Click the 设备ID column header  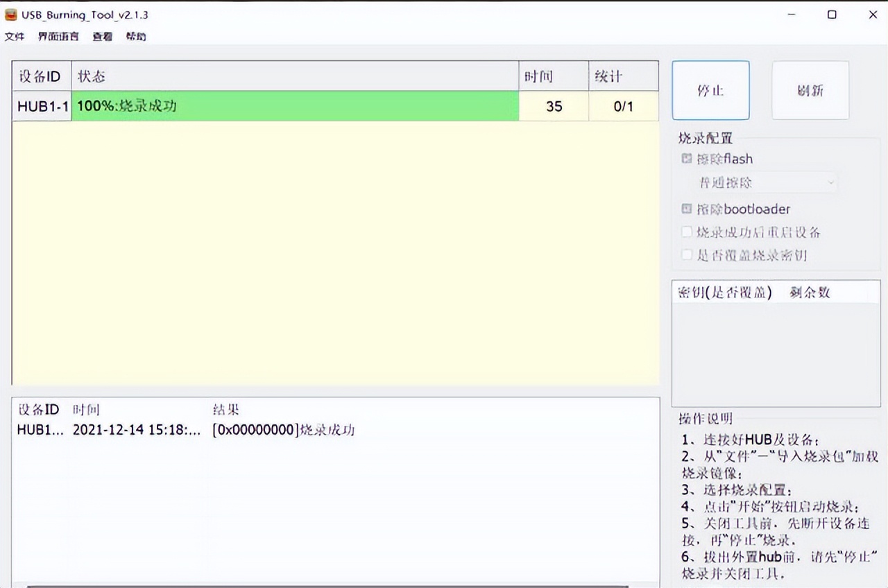coord(40,76)
